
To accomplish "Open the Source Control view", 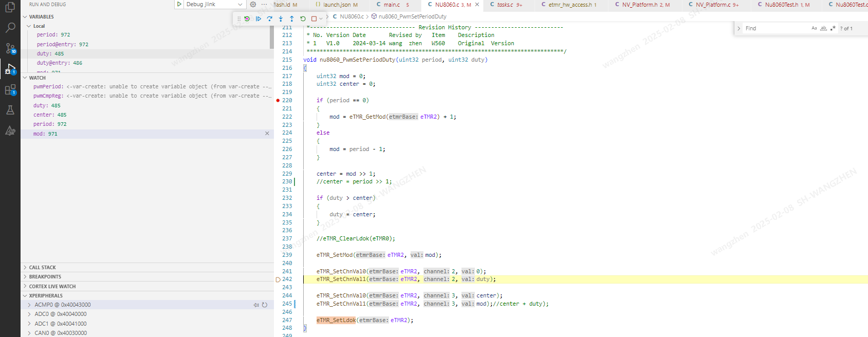I will [x=10, y=49].
